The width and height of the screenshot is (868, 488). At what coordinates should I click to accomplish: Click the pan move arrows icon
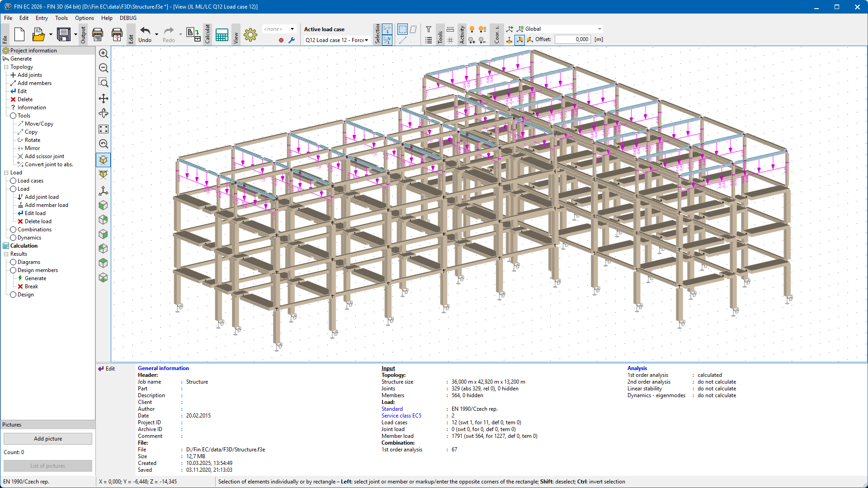point(104,99)
